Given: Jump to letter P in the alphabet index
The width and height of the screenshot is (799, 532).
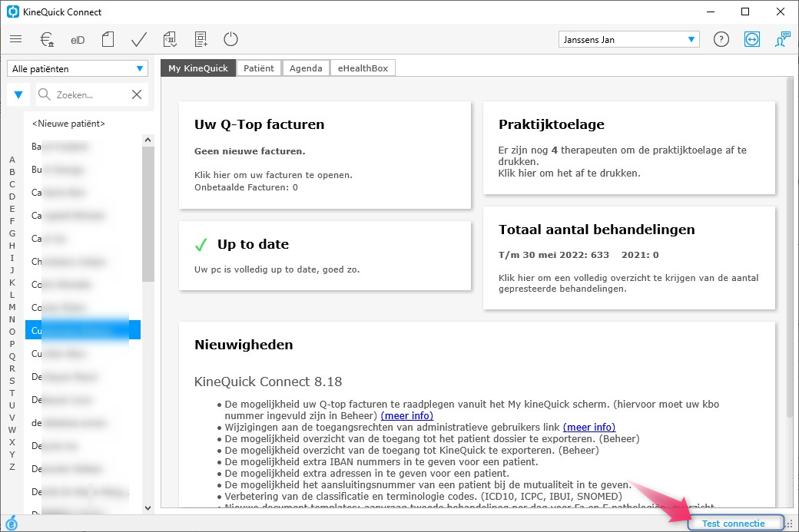Looking at the screenshot, I should point(12,344).
